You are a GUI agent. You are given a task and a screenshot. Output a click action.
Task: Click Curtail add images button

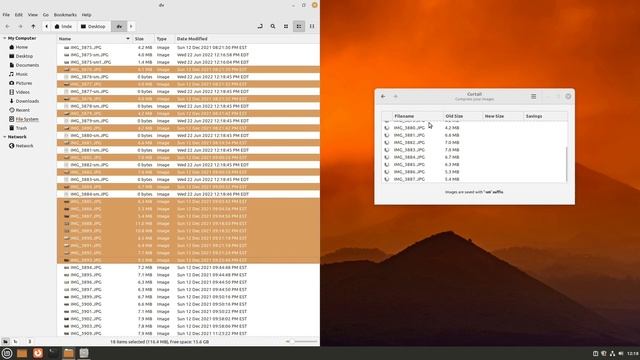coord(395,96)
